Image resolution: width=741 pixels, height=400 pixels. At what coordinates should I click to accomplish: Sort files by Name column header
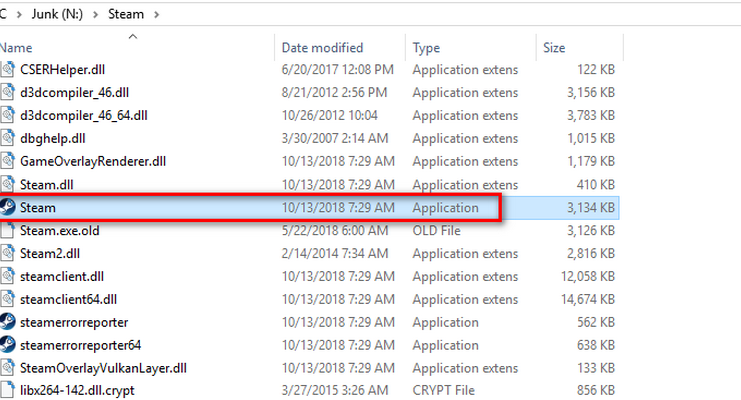[x=16, y=48]
